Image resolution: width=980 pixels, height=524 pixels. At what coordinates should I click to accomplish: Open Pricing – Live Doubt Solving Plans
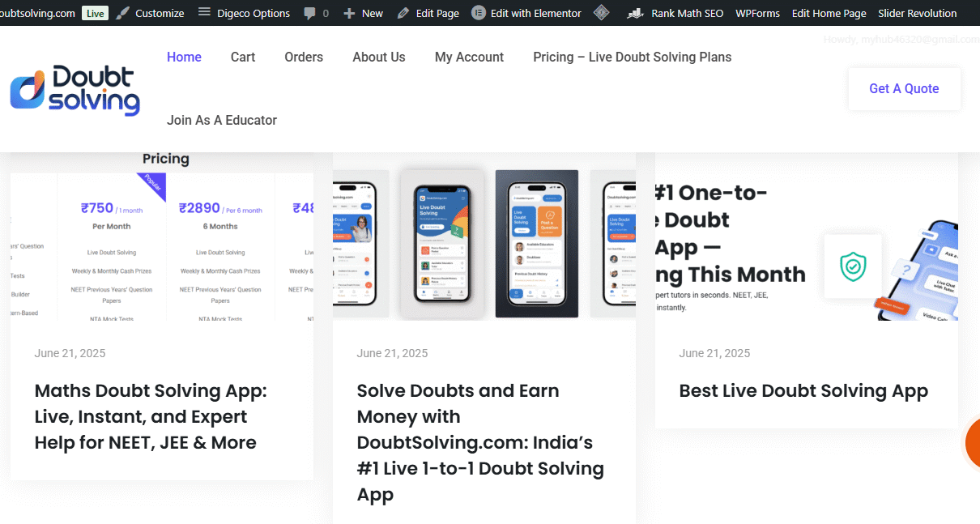click(x=632, y=57)
